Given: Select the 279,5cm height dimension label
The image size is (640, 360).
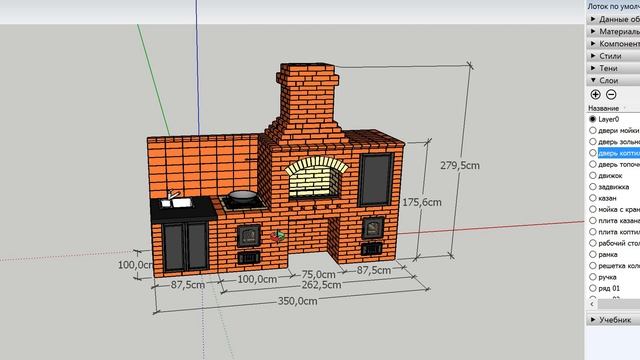Looking at the screenshot, I should (460, 165).
